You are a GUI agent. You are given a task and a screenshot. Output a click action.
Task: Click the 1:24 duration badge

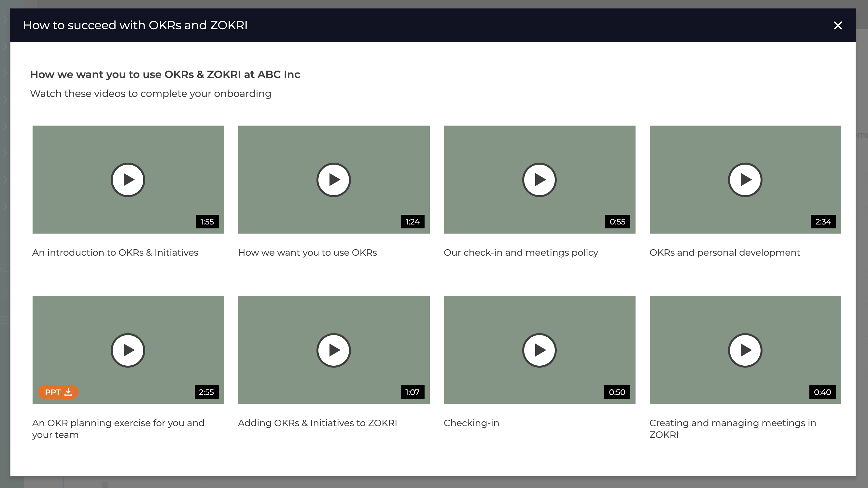[413, 222]
